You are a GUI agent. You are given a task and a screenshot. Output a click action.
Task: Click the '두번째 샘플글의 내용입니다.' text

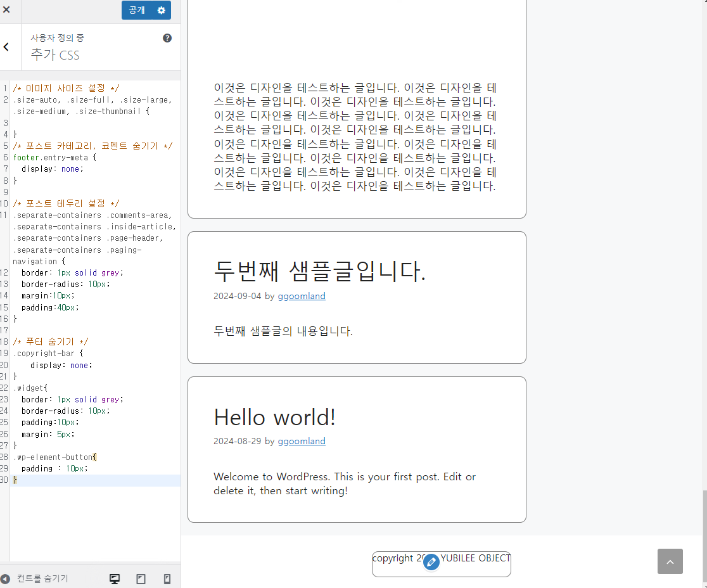pos(283,331)
